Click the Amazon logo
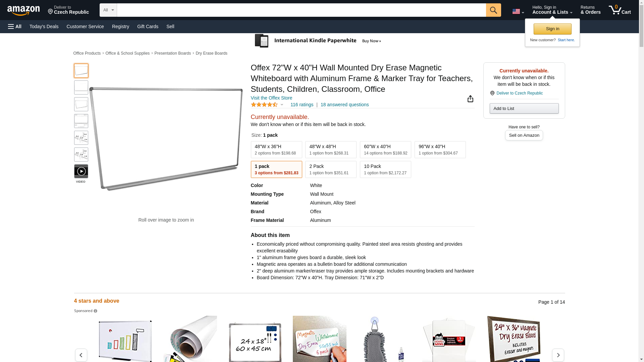644x362 pixels. click(23, 10)
